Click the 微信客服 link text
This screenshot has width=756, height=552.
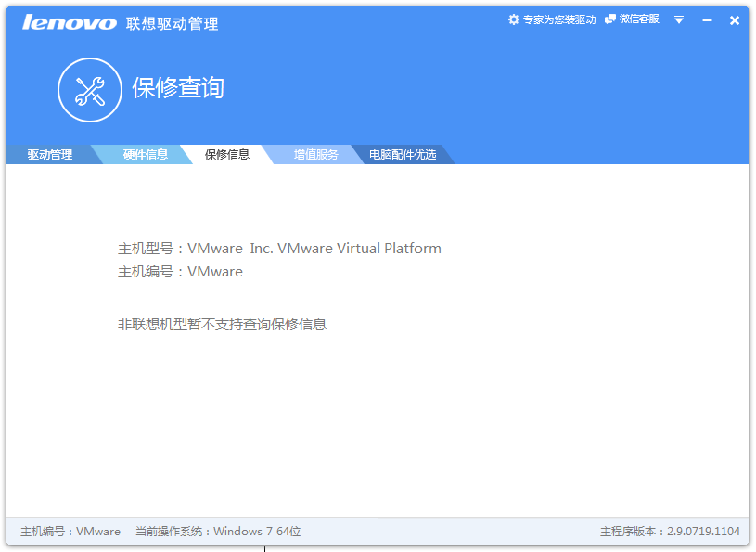click(639, 19)
